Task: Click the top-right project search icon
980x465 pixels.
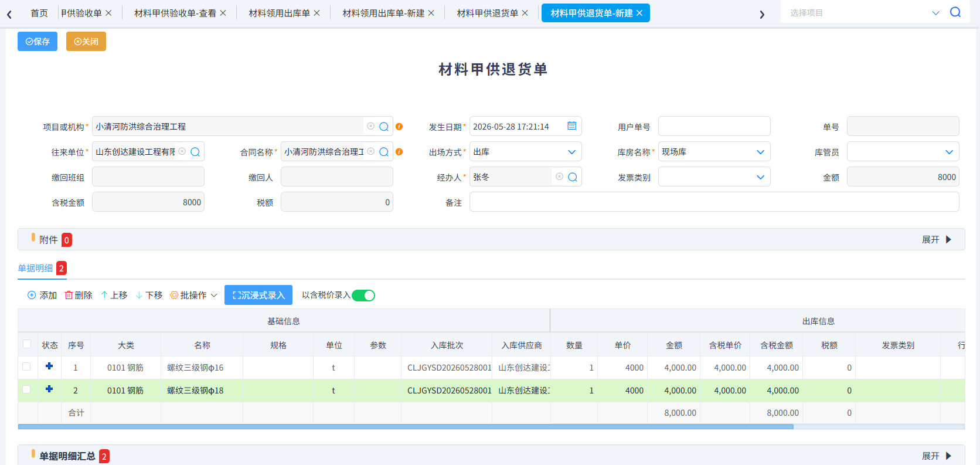Action: pyautogui.click(x=955, y=12)
